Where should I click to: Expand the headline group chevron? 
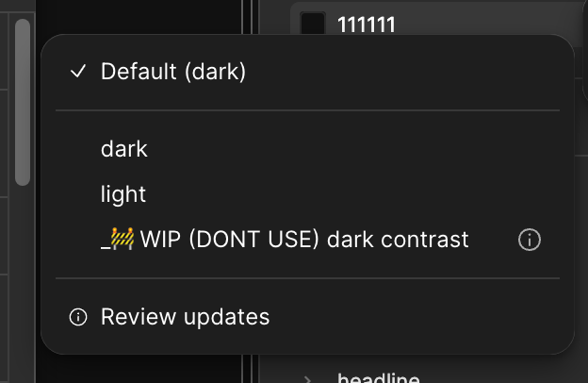tap(307, 378)
